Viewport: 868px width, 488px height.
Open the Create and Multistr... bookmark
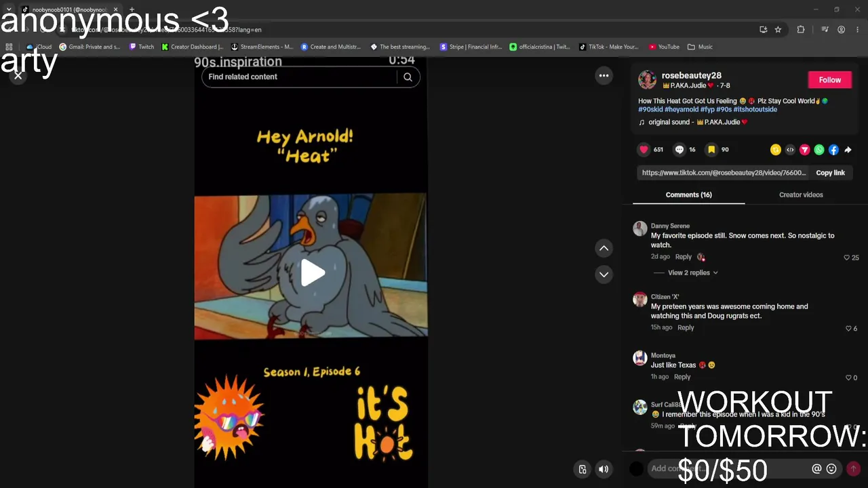pos(331,47)
